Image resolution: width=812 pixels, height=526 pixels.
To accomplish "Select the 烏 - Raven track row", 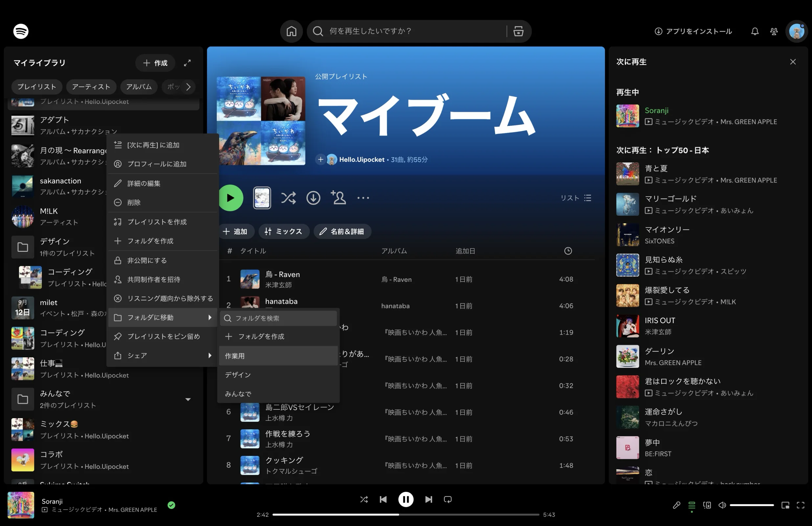I will [x=407, y=279].
